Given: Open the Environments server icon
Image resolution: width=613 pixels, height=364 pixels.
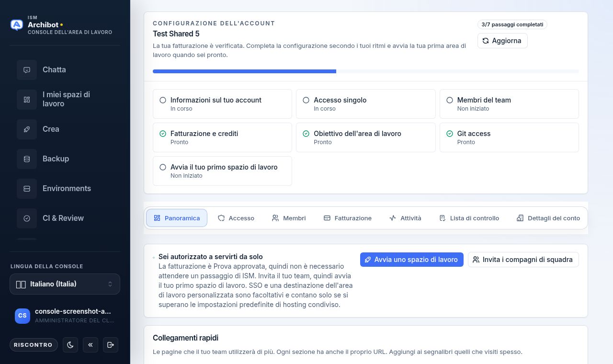Looking at the screenshot, I should tap(27, 189).
